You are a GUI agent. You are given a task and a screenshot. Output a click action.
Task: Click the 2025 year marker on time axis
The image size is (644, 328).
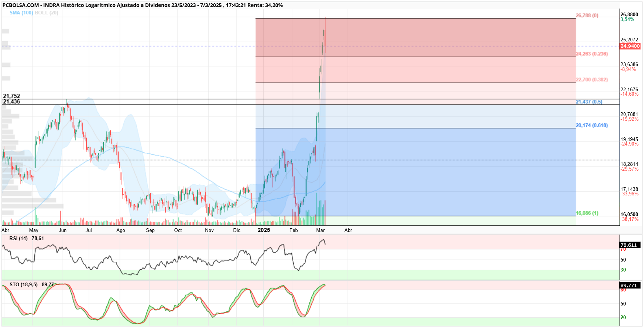pos(264,230)
